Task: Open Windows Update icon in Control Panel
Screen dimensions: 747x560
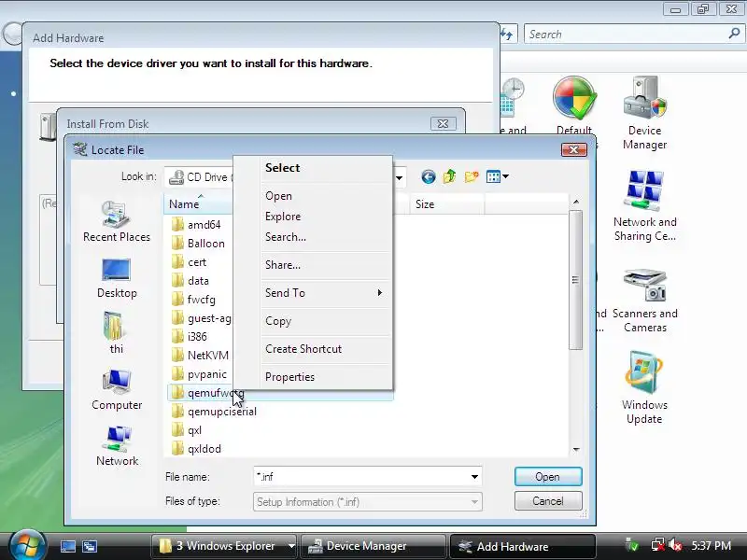Action: tap(644, 388)
